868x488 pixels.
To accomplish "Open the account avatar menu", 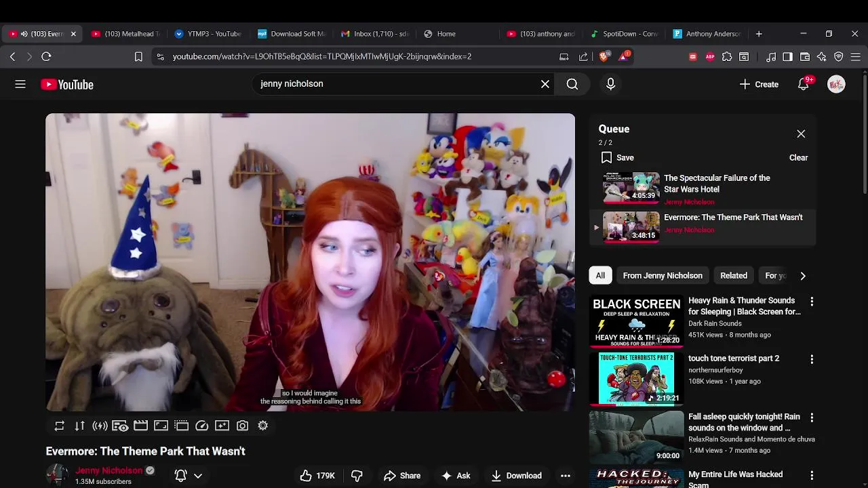I will point(836,84).
